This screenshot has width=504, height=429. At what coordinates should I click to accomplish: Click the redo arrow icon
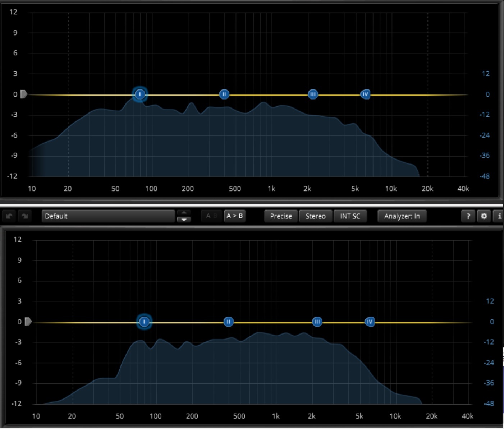tap(25, 216)
